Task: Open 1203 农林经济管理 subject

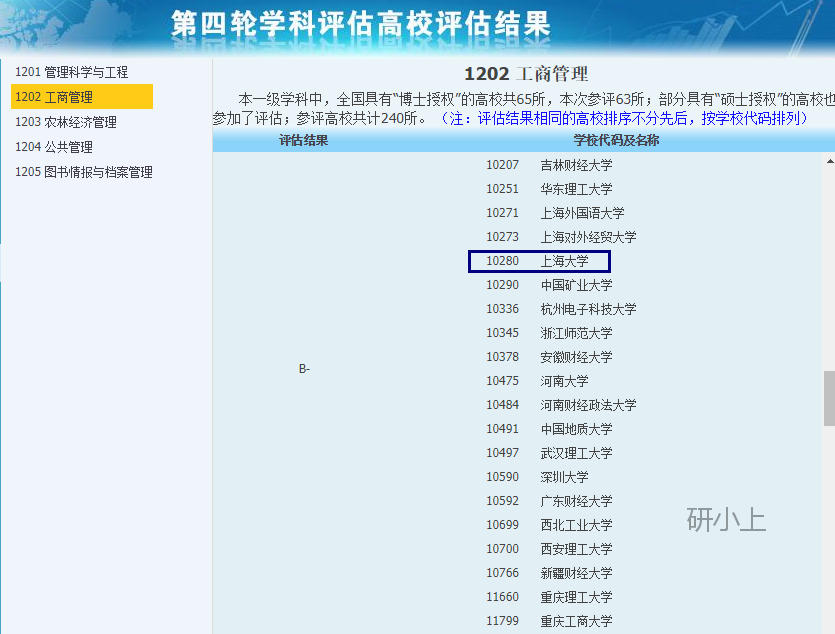Action: click(66, 122)
